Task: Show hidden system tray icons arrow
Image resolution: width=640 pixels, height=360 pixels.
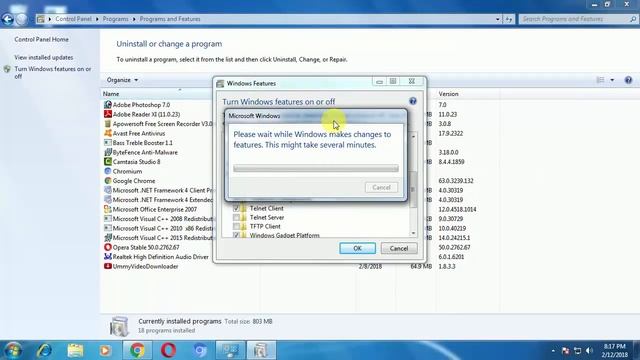Action: pyautogui.click(x=553, y=351)
